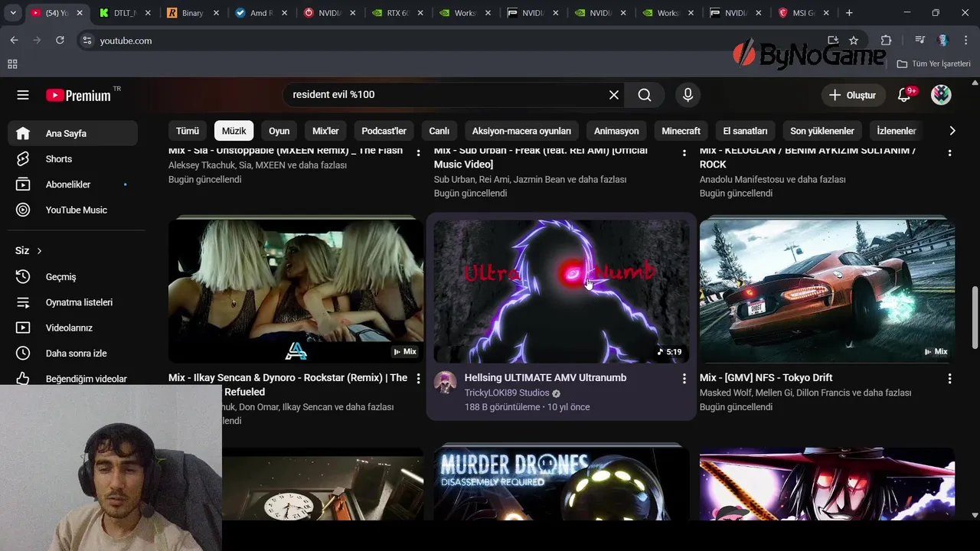
Task: Open the TrickyLOKI89 Studios channel name
Action: (507, 393)
